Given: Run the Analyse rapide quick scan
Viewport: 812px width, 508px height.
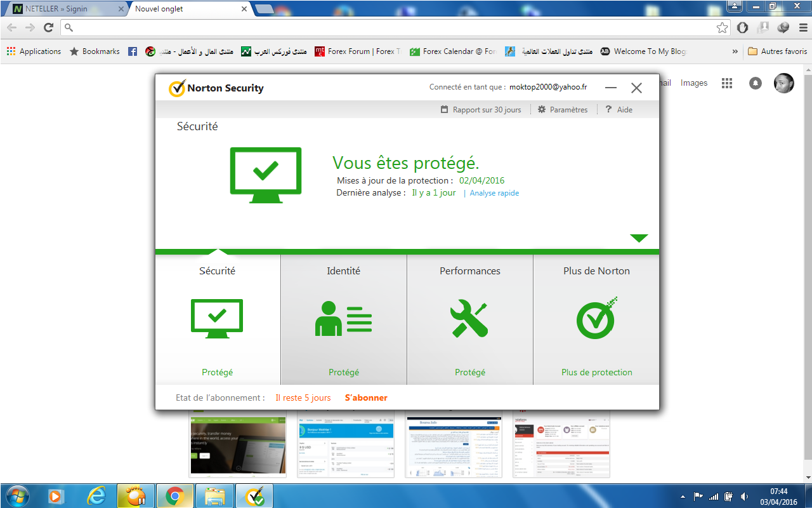Looking at the screenshot, I should 494,193.
